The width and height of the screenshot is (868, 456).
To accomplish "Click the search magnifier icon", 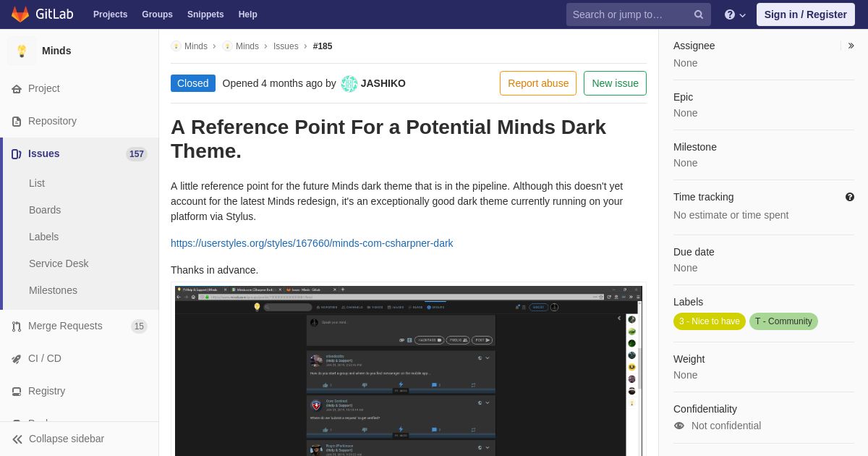I will 699,14.
